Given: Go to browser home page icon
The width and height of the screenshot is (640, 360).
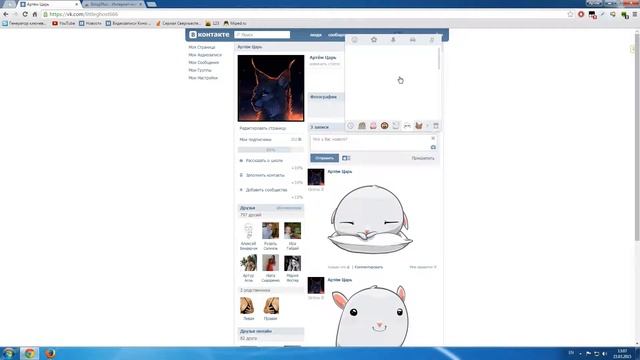Looking at the screenshot, I should (x=35, y=14).
